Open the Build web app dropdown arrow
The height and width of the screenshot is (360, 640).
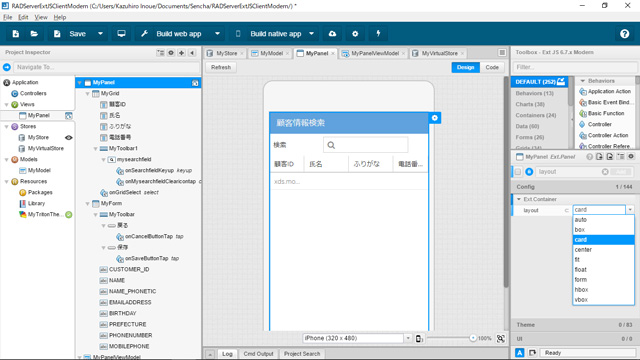pos(218,34)
